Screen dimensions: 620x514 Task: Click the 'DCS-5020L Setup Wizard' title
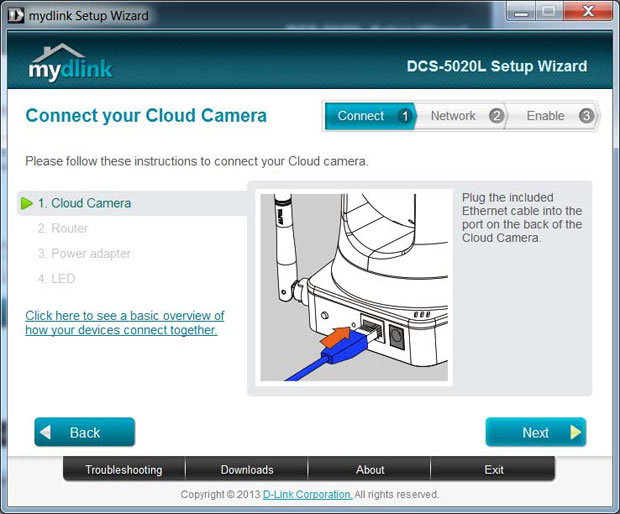point(497,66)
